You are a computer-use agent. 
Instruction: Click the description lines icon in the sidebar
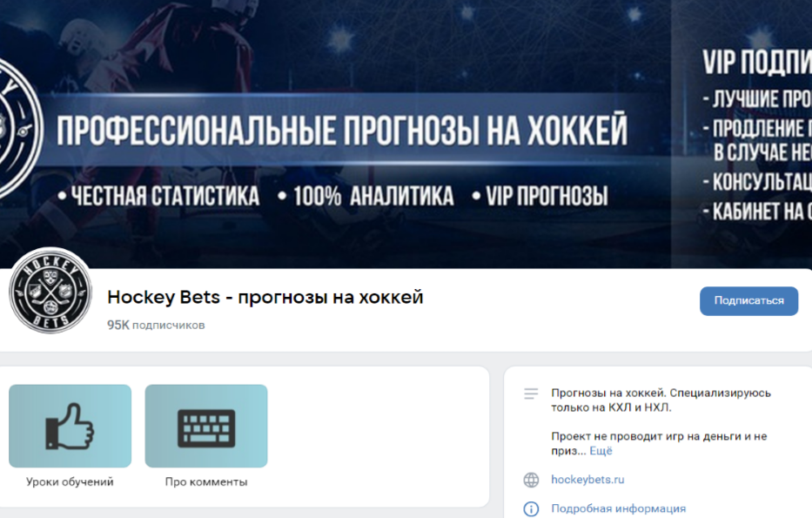click(x=530, y=392)
